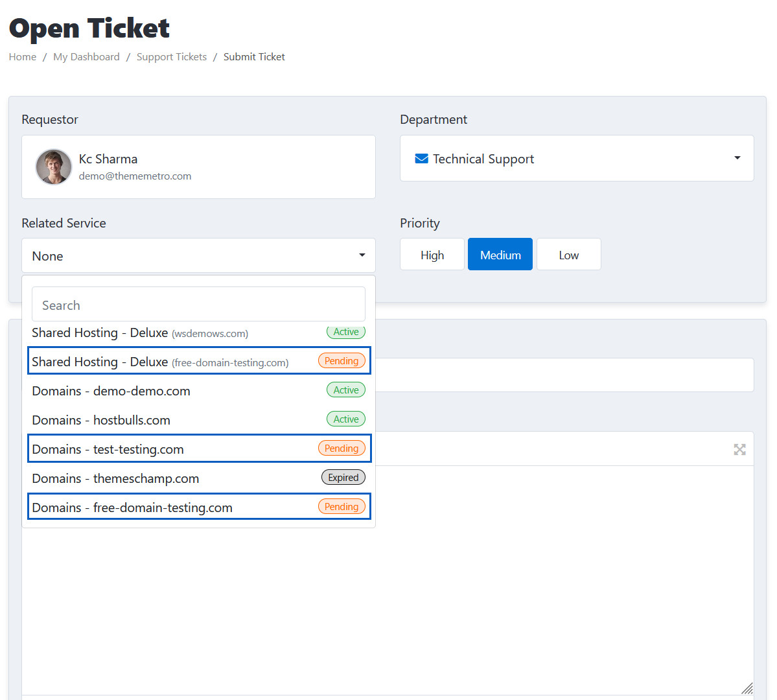Image resolution: width=777 pixels, height=700 pixels.
Task: Click the fullscreen expand icon in editor
Action: [739, 449]
